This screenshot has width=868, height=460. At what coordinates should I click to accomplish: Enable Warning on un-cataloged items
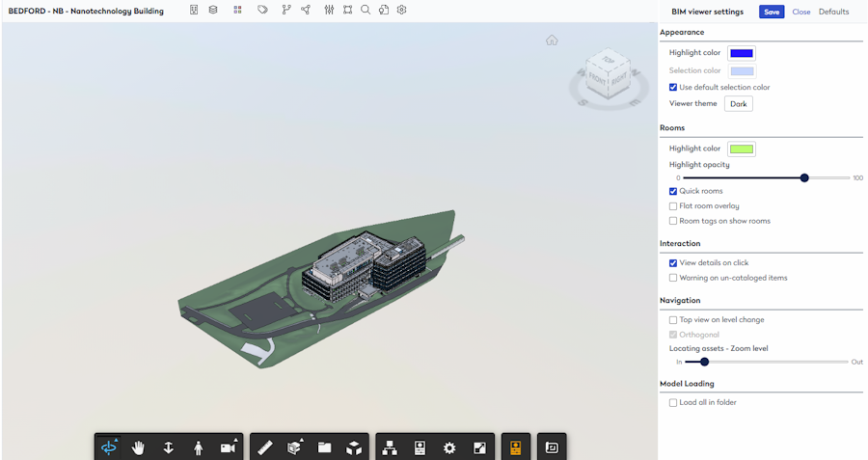click(x=673, y=278)
